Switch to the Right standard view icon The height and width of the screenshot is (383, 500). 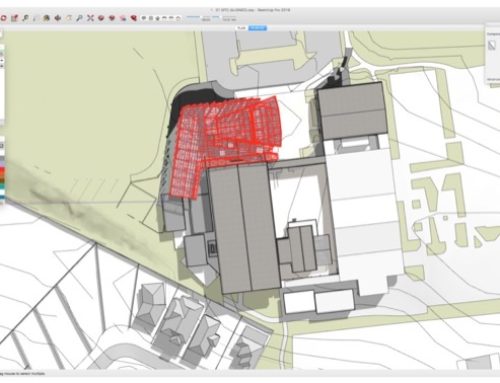coord(165,18)
